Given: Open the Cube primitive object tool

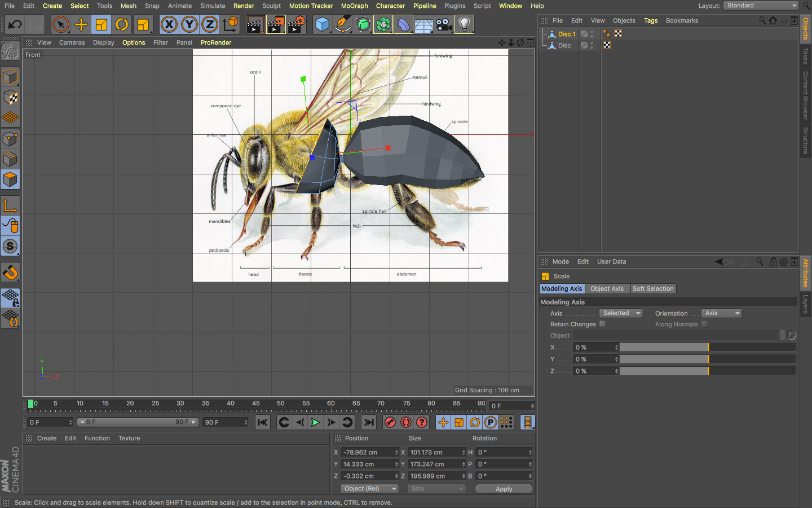Looking at the screenshot, I should pos(322,25).
